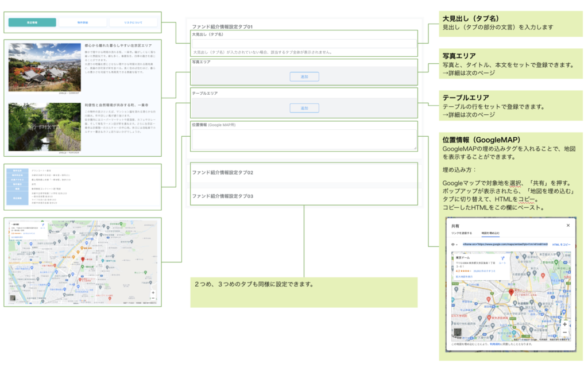Screen dimensions: 588x367
Task: Zoom out on the share dialog map
Action: (x=564, y=332)
